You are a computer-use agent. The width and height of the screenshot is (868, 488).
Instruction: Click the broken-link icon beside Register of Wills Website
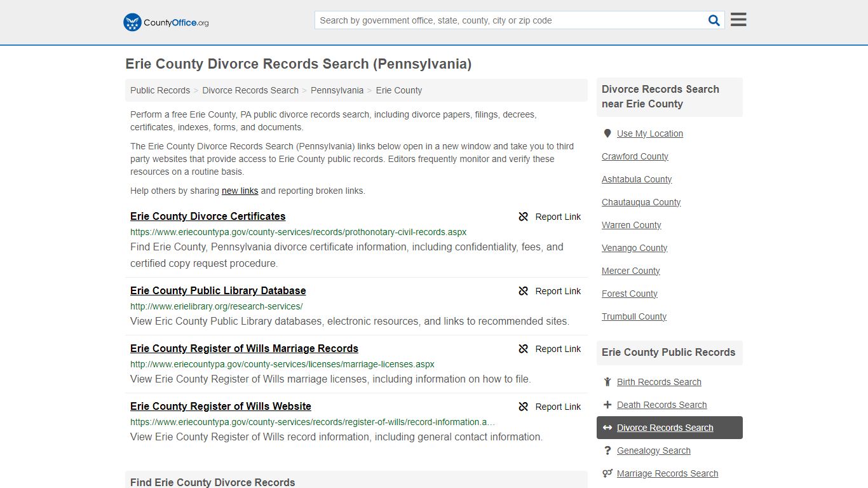[x=524, y=407]
